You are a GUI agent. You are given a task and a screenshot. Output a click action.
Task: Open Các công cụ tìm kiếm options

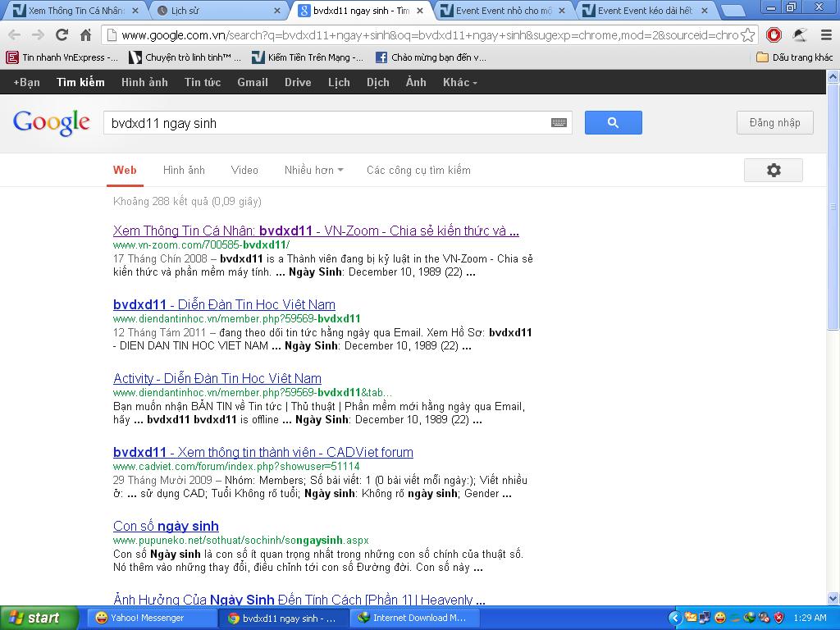(418, 171)
